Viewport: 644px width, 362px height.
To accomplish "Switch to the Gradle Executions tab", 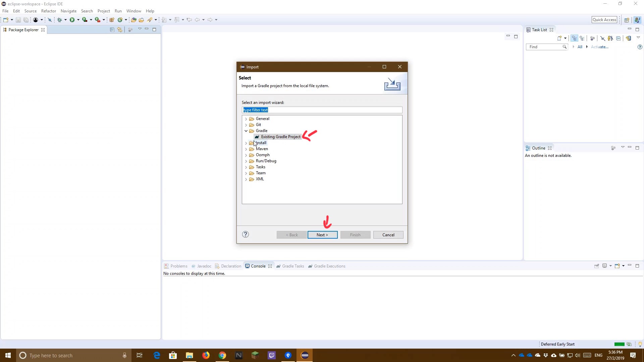I will 327,266.
